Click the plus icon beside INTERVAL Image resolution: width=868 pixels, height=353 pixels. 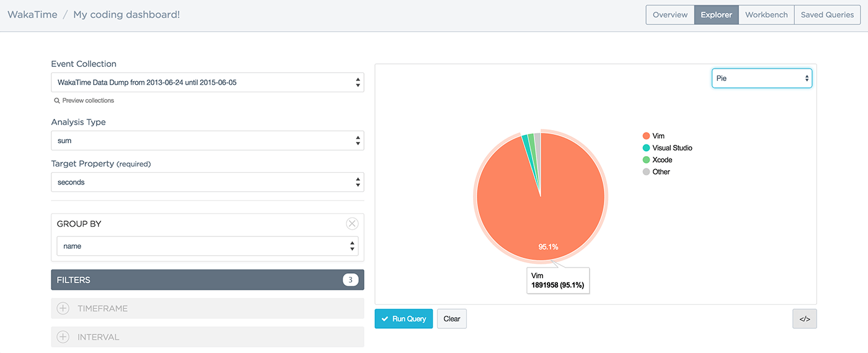point(63,337)
